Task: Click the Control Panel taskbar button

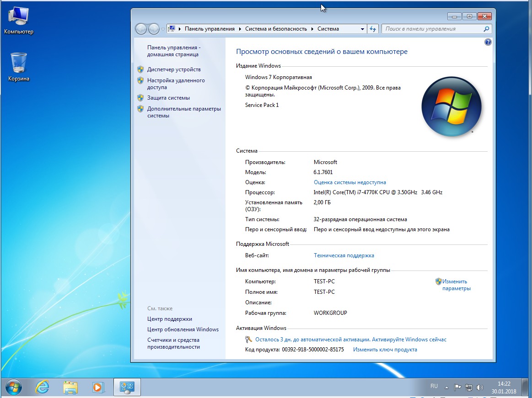Action: [x=127, y=387]
